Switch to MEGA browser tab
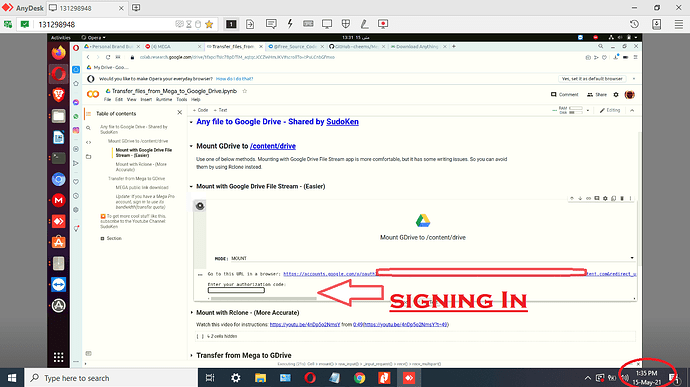Image resolution: width=690 pixels, height=387 pixels. (x=172, y=47)
